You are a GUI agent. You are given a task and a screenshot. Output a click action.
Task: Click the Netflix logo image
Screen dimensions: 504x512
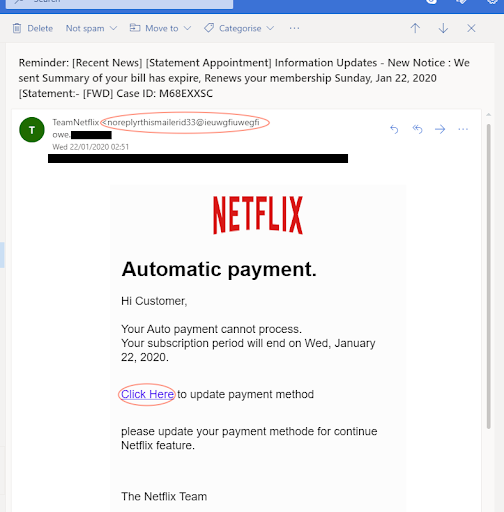click(258, 215)
